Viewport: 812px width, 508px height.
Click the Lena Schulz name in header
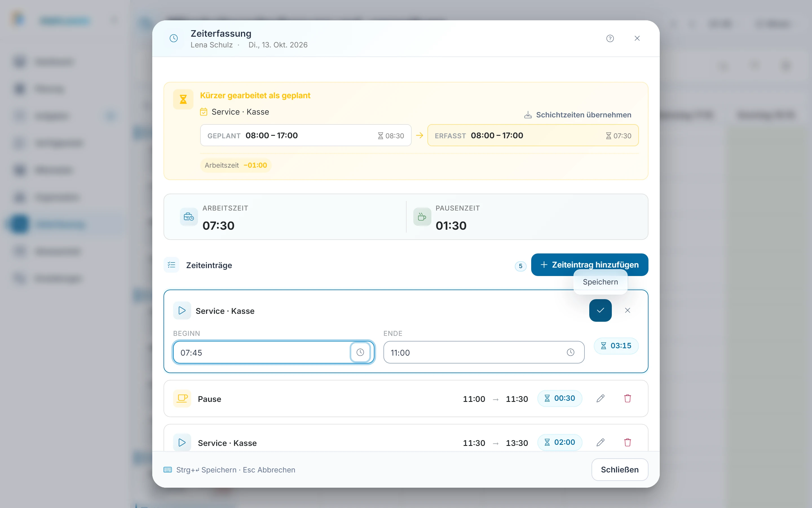[211, 45]
